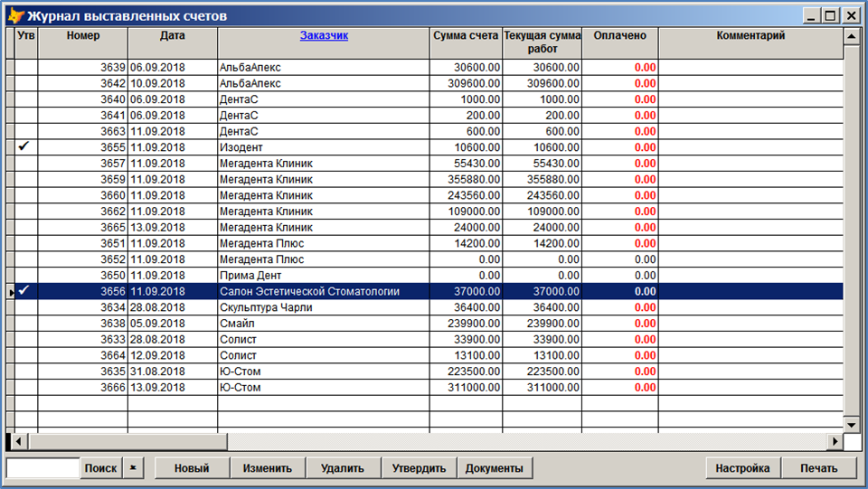
Task: Open the Настройка settings
Action: (742, 468)
